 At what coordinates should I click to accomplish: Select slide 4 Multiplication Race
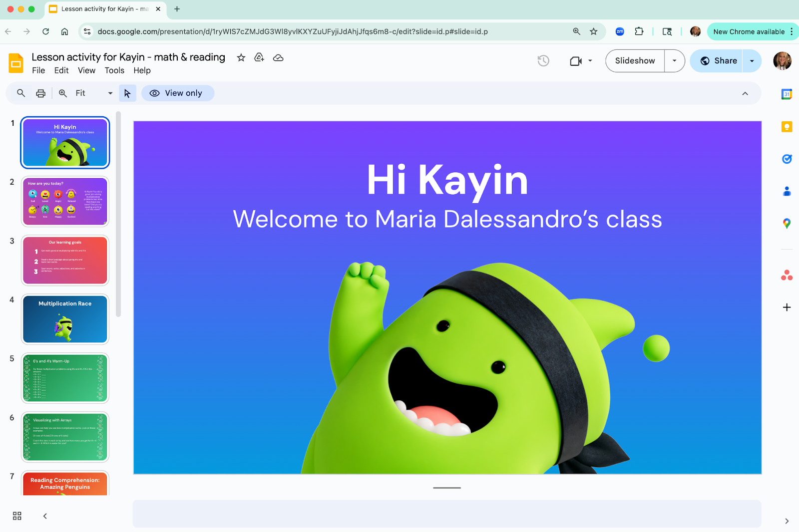coord(65,319)
